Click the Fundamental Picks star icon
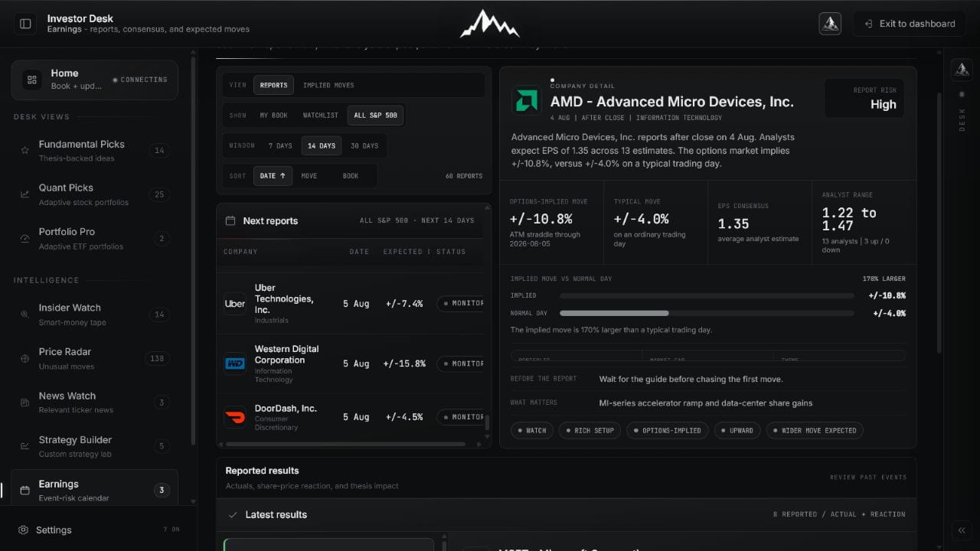 [x=24, y=151]
